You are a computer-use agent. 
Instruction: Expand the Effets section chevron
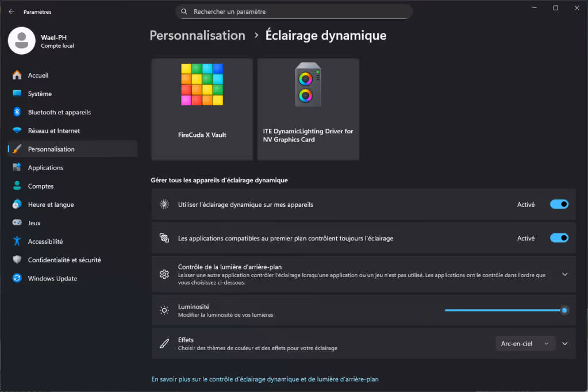pyautogui.click(x=564, y=343)
